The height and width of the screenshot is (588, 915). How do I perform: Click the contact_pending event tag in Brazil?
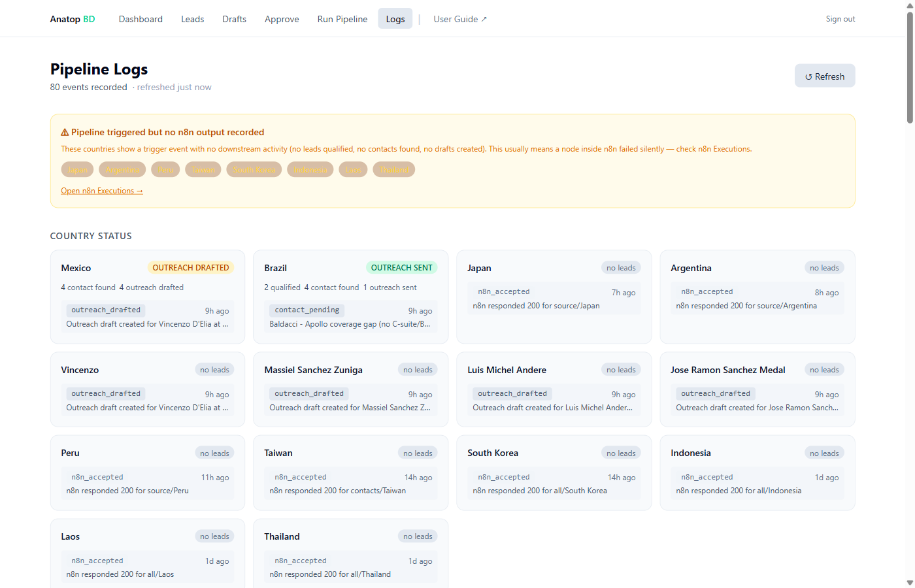307,310
